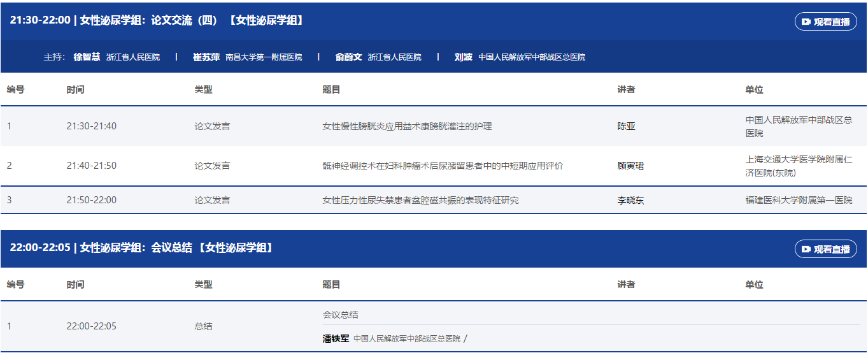Select the 福建医科大学附属第一医院 affiliation cell
This screenshot has width=868, height=353.
point(799,200)
